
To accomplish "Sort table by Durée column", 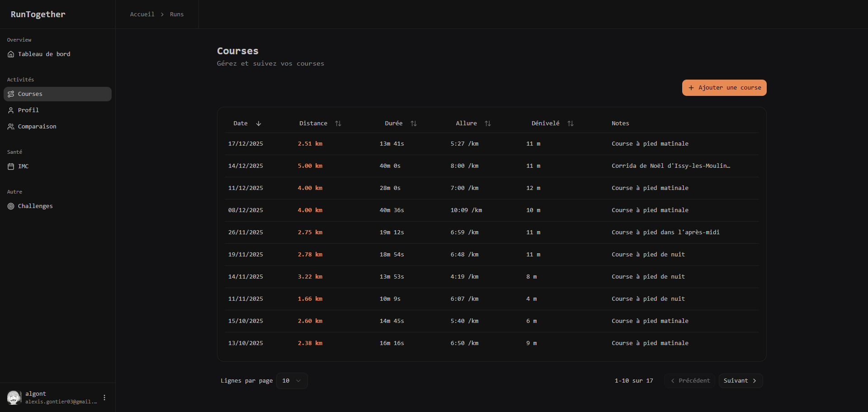I will tap(414, 123).
